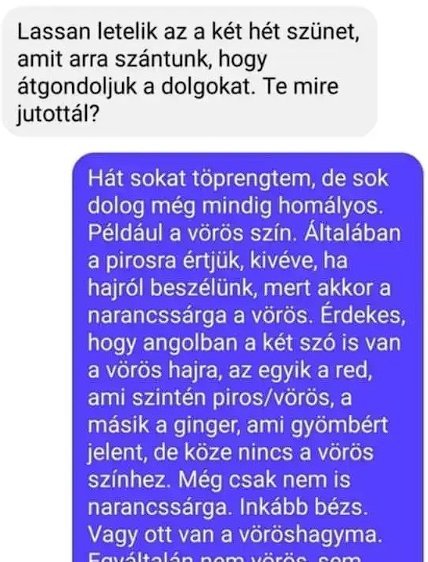Click the word "gyömbért" in the reply
This screenshot has width=428, height=562.
(339, 425)
